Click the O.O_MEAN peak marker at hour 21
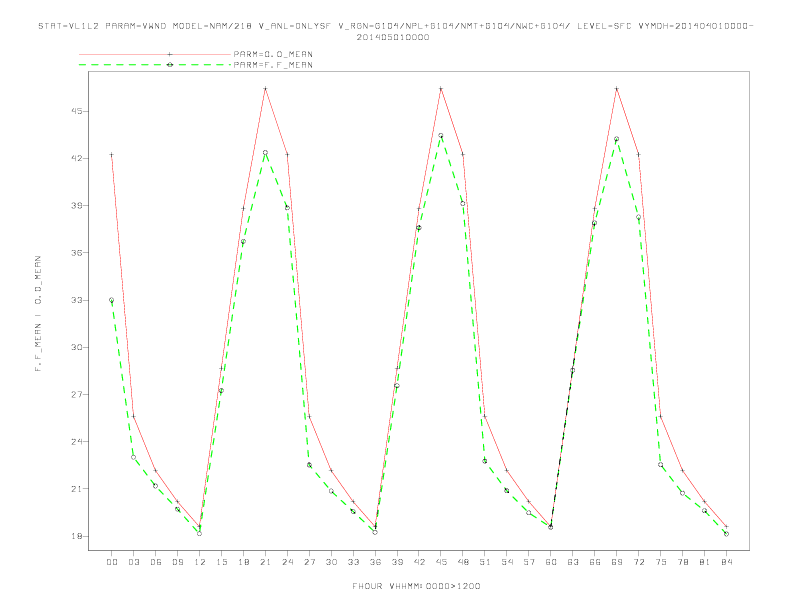The width and height of the screenshot is (792, 612). pyautogui.click(x=265, y=88)
